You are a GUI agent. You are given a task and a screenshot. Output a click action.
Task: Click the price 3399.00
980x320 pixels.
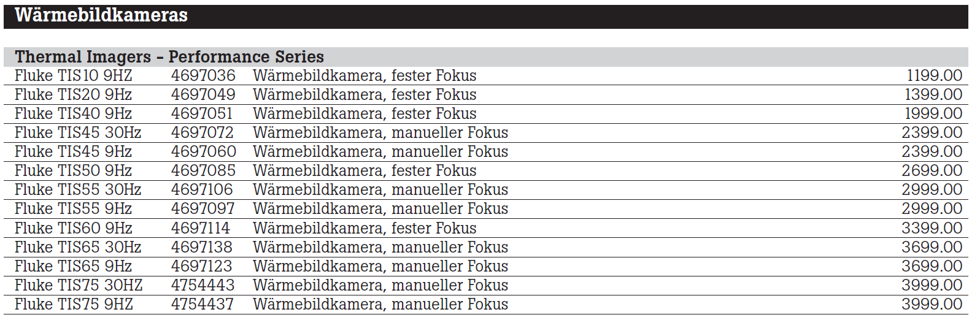click(932, 229)
